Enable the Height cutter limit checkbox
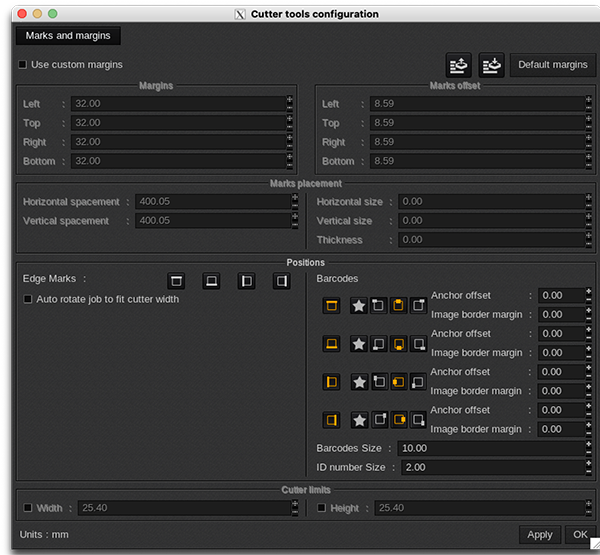This screenshot has width=600, height=555. pyautogui.click(x=322, y=508)
